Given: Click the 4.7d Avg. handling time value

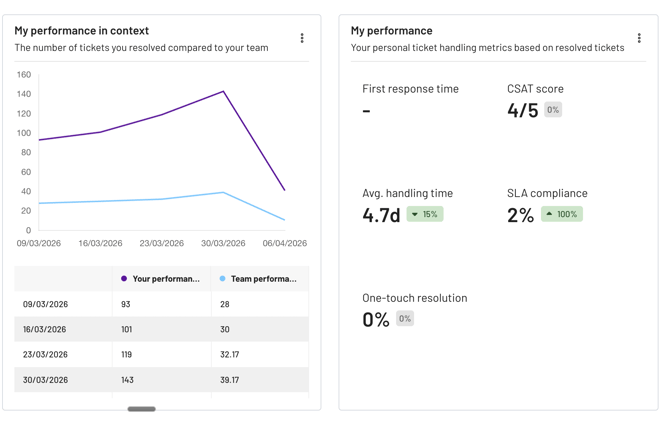Looking at the screenshot, I should click(x=381, y=215).
